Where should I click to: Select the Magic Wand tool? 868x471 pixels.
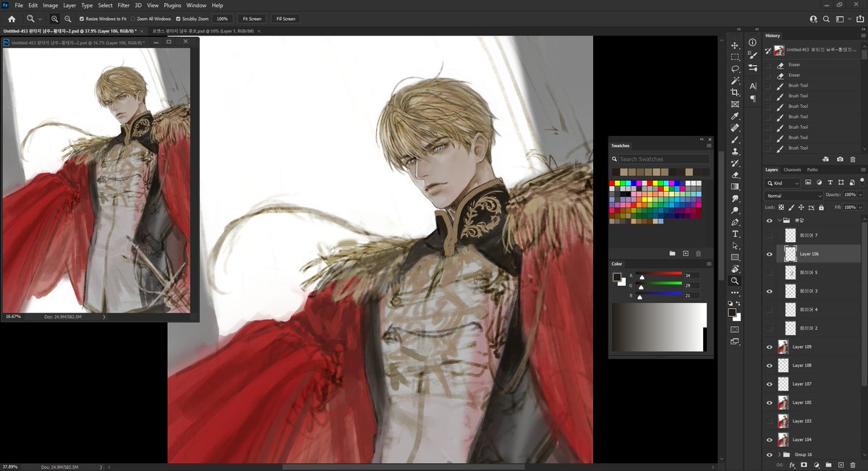[x=735, y=80]
